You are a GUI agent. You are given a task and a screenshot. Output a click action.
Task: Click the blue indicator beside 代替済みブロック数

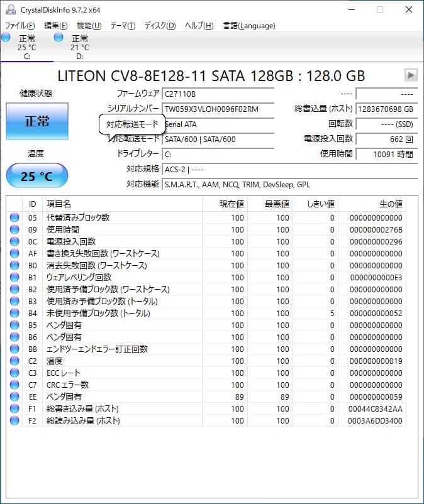[x=14, y=217]
